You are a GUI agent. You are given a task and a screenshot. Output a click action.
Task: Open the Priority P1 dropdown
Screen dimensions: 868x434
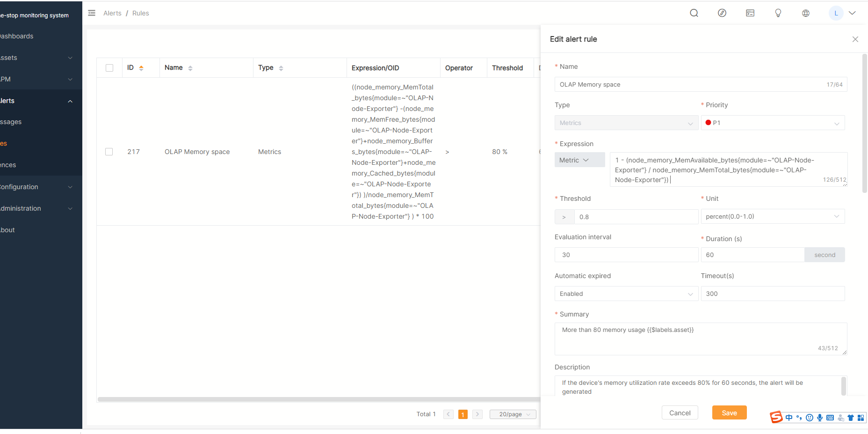[x=773, y=123]
